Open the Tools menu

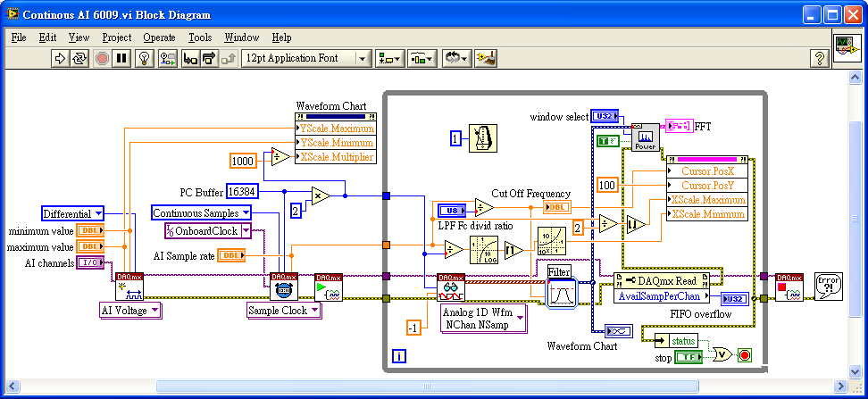200,37
